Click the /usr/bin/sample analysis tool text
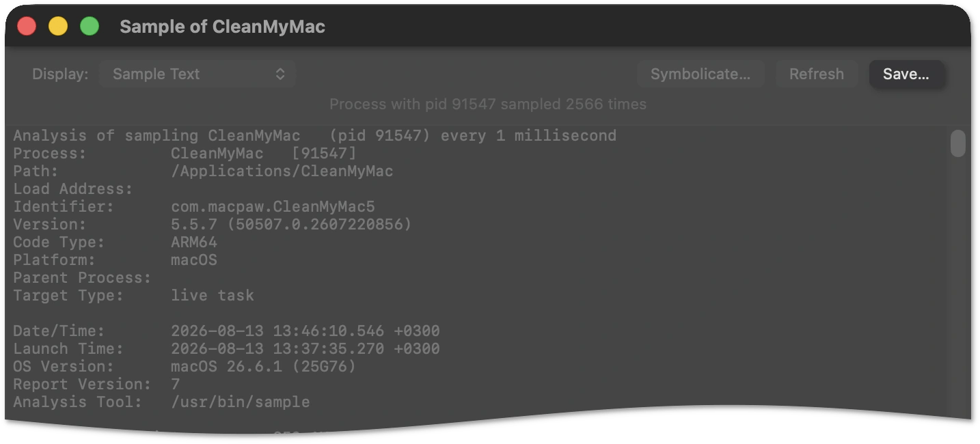 click(241, 402)
